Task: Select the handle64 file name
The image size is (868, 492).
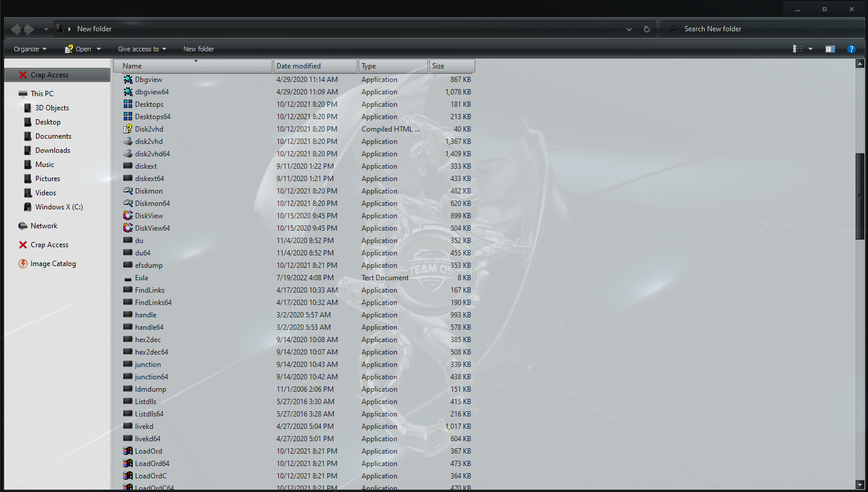Action: pyautogui.click(x=149, y=327)
